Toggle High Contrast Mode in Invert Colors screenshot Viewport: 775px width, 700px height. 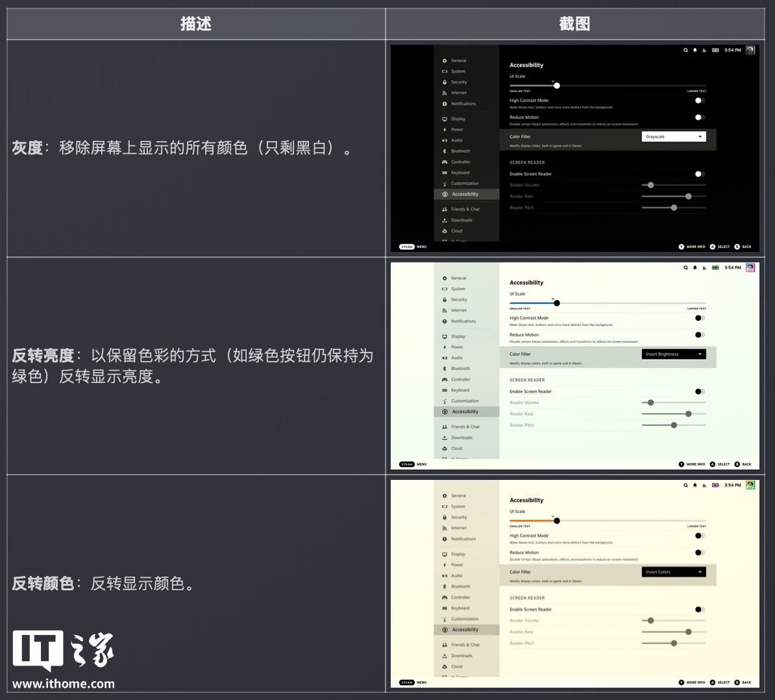699,536
